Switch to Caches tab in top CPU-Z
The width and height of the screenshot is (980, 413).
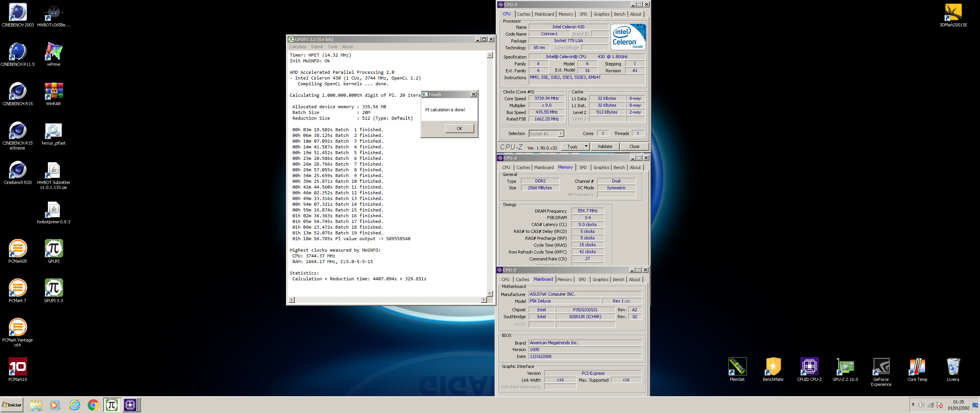tap(524, 14)
